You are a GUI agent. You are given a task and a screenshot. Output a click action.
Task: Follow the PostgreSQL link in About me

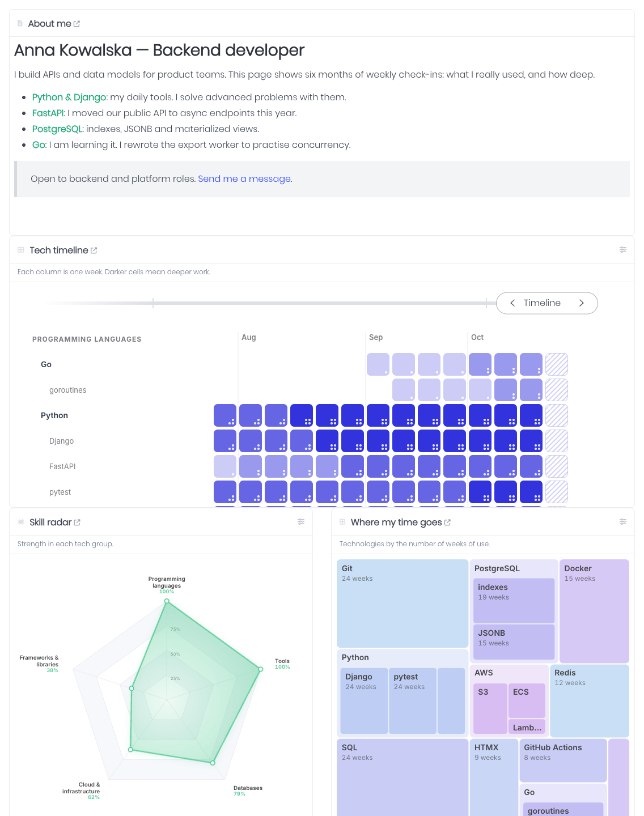[58, 129]
